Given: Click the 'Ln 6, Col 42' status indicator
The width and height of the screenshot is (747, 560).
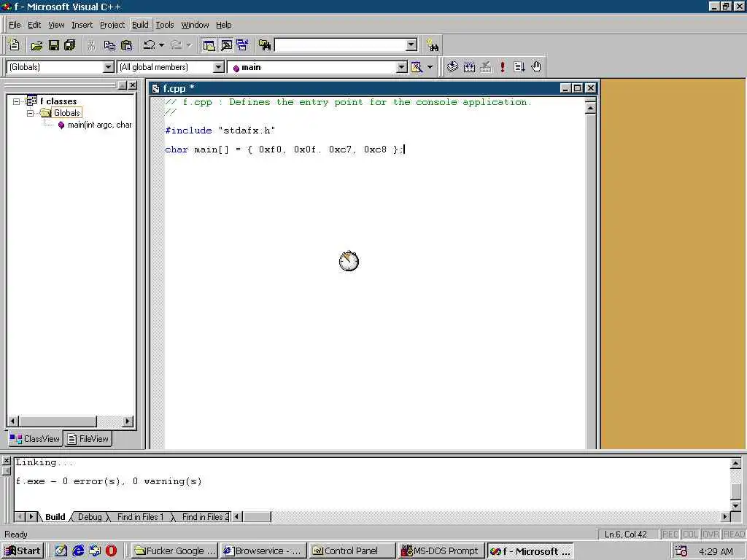Looking at the screenshot, I should (626, 534).
